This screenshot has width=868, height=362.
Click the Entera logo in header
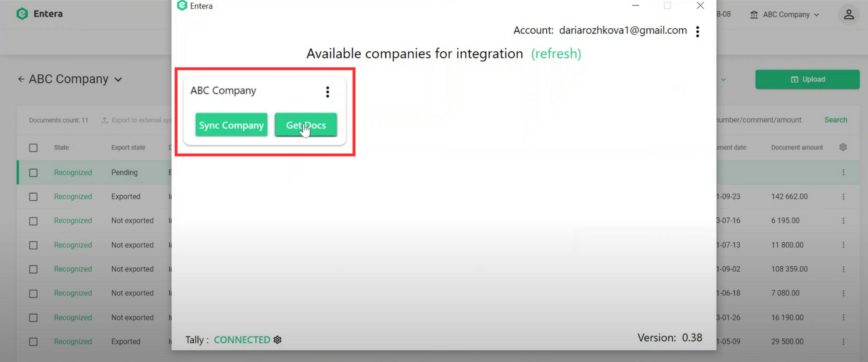point(39,14)
